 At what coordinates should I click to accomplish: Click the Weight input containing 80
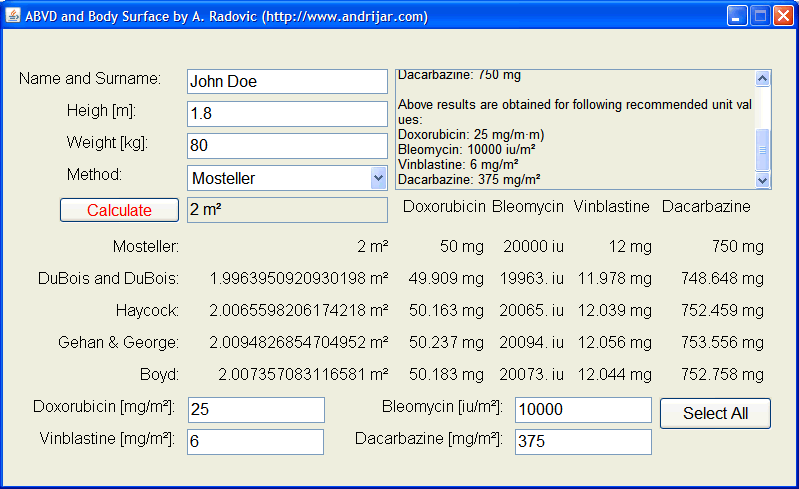[x=287, y=146]
